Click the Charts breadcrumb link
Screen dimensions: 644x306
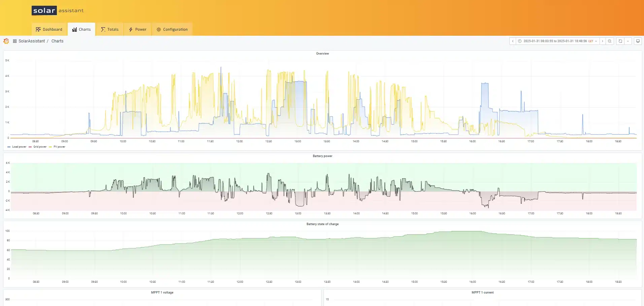pos(57,41)
